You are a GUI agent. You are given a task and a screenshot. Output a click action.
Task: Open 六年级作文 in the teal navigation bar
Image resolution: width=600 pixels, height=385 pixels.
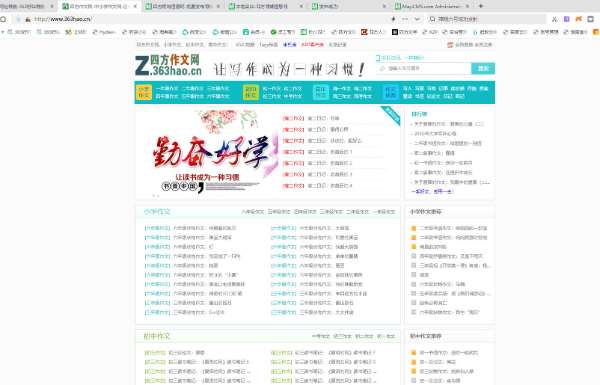[x=218, y=96]
